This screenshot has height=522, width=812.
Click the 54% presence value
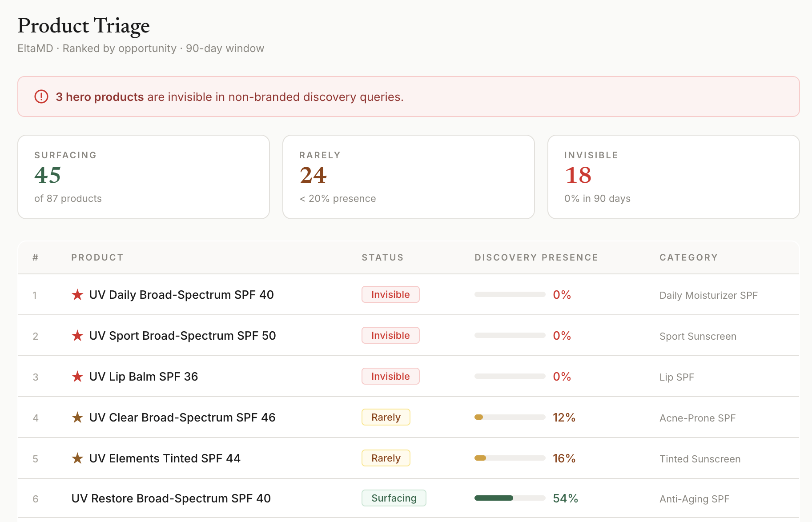click(x=566, y=498)
